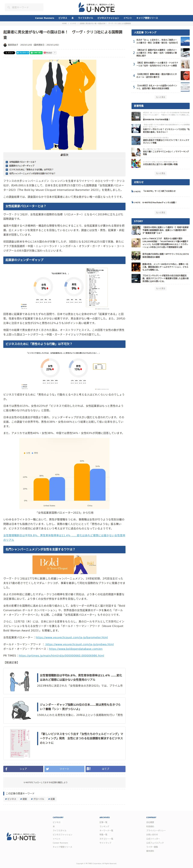Open the PR TIMES prtimes.jp link
Screen dimensions: 193x868
coord(61,655)
